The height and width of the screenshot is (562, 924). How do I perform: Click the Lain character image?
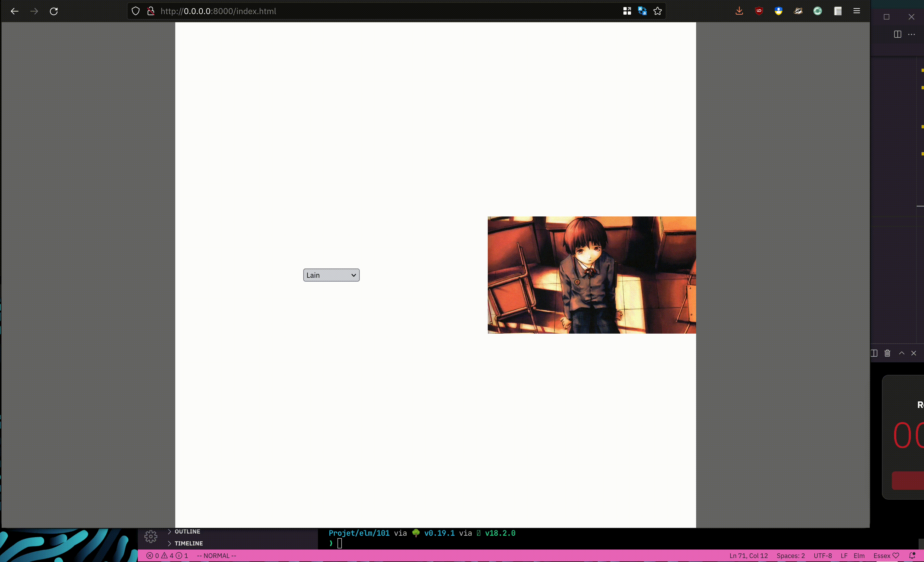coord(591,275)
